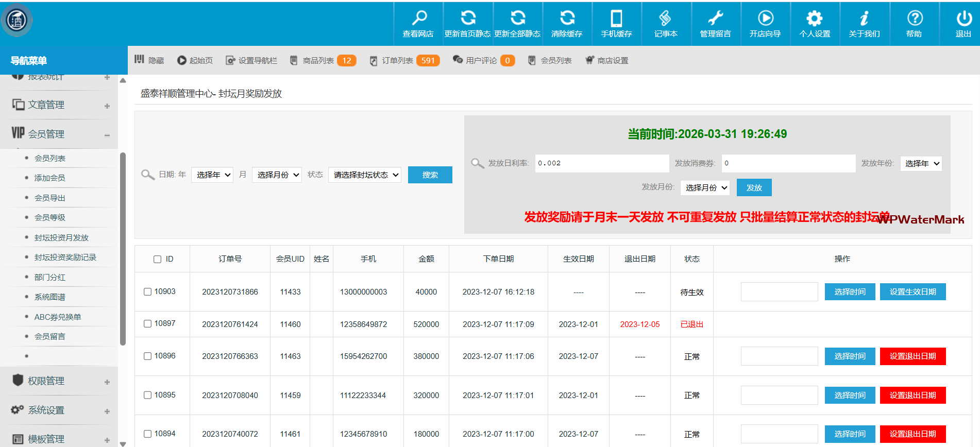Click the 清除缓存 icon

(x=567, y=19)
